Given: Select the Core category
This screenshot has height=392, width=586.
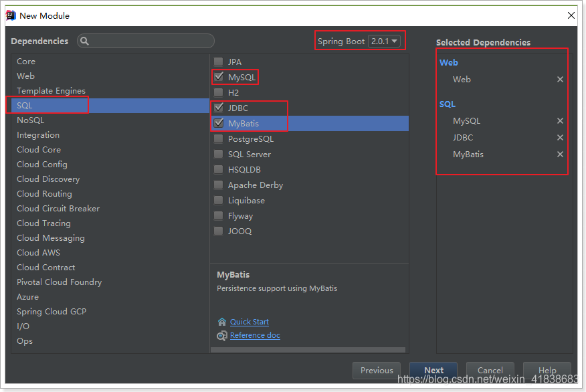Looking at the screenshot, I should (x=110, y=62).
